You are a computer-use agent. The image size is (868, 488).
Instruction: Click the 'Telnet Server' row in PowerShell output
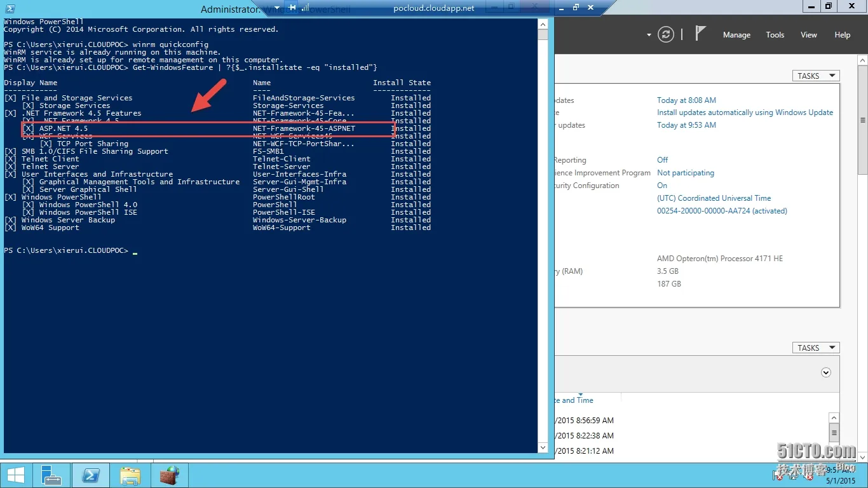pyautogui.click(x=217, y=166)
